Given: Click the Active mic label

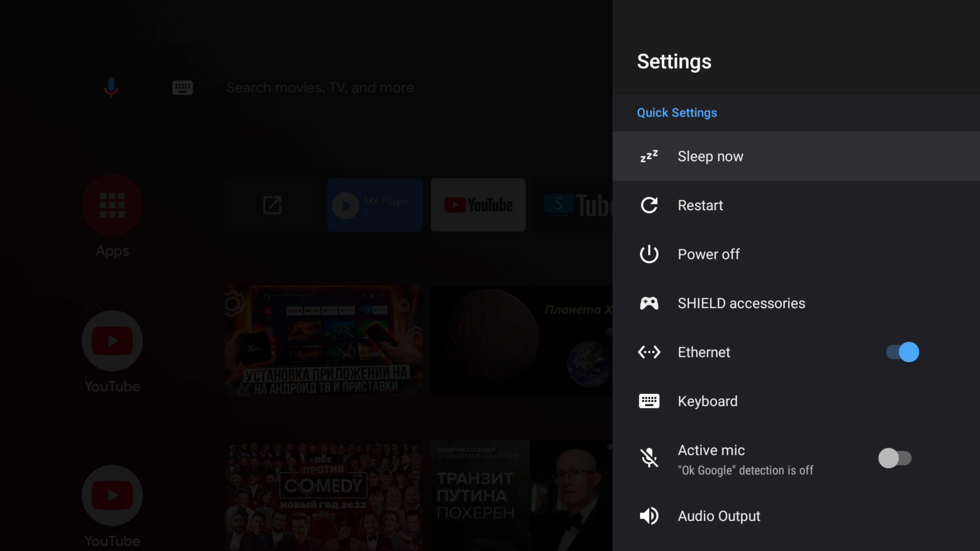Looking at the screenshot, I should 711,450.
